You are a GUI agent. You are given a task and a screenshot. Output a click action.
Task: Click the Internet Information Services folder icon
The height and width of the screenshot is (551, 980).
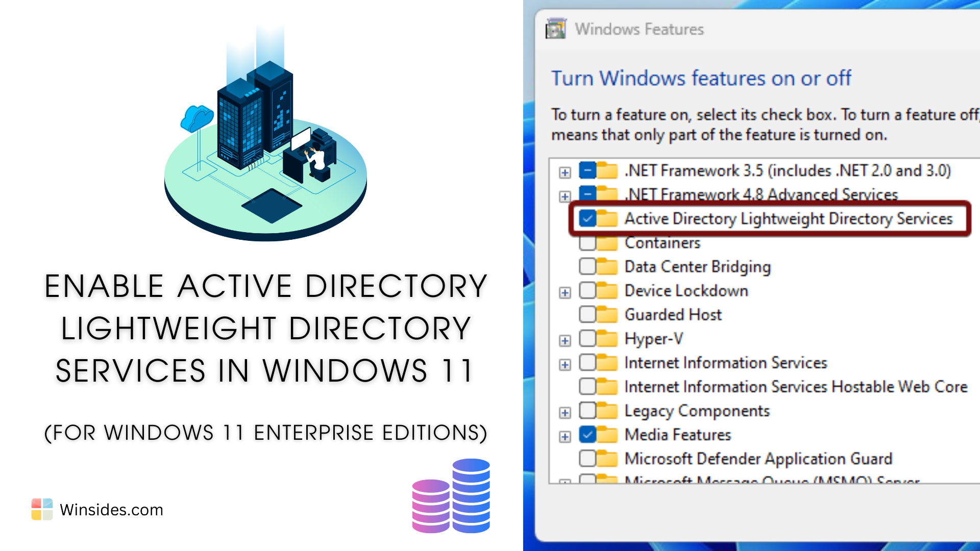pyautogui.click(x=607, y=362)
